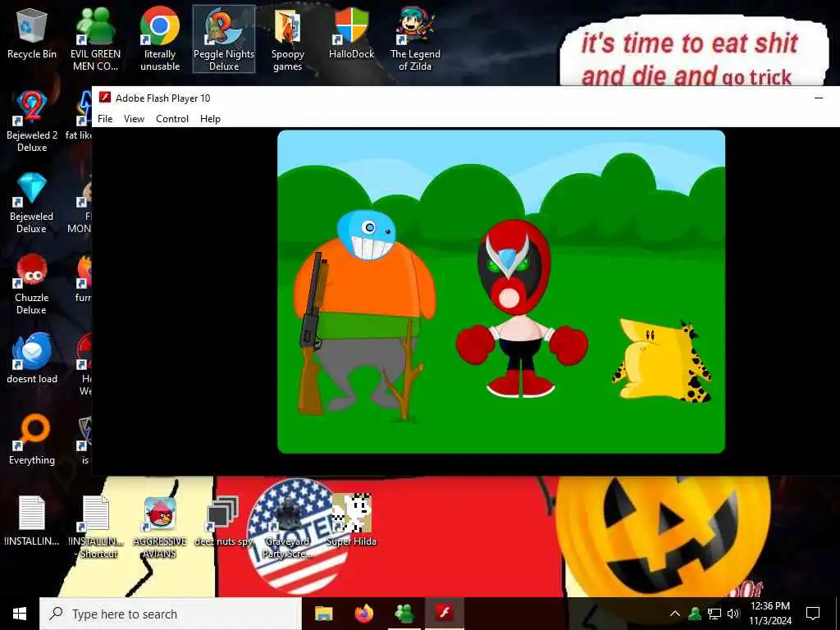Minimize the Adobe Flash Player window
Image resolution: width=840 pixels, height=630 pixels.
pos(819,98)
